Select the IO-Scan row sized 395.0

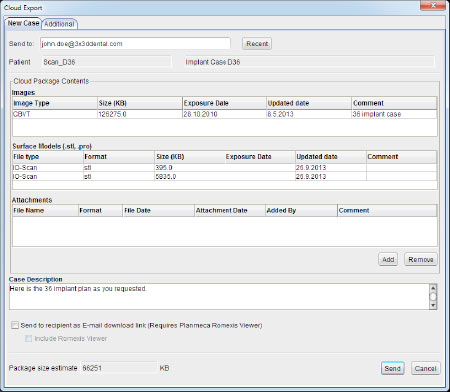[x=225, y=167]
